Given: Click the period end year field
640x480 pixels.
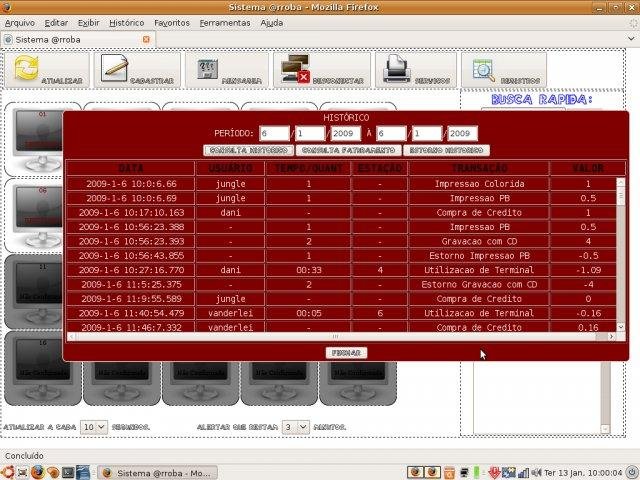Looking at the screenshot, I should click(x=462, y=133).
